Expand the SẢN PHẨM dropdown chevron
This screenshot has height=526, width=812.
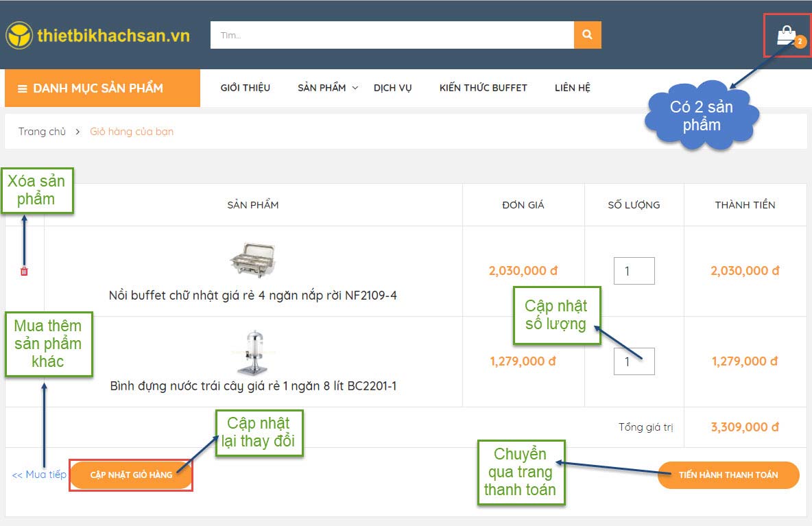pos(355,88)
